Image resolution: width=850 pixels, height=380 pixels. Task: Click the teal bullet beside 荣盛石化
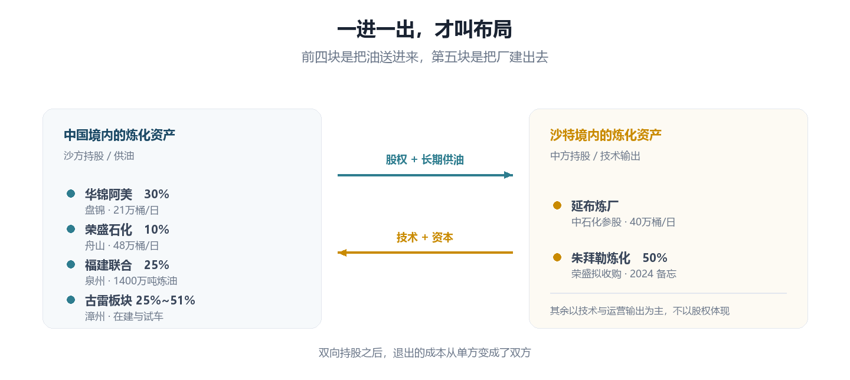coord(70,229)
